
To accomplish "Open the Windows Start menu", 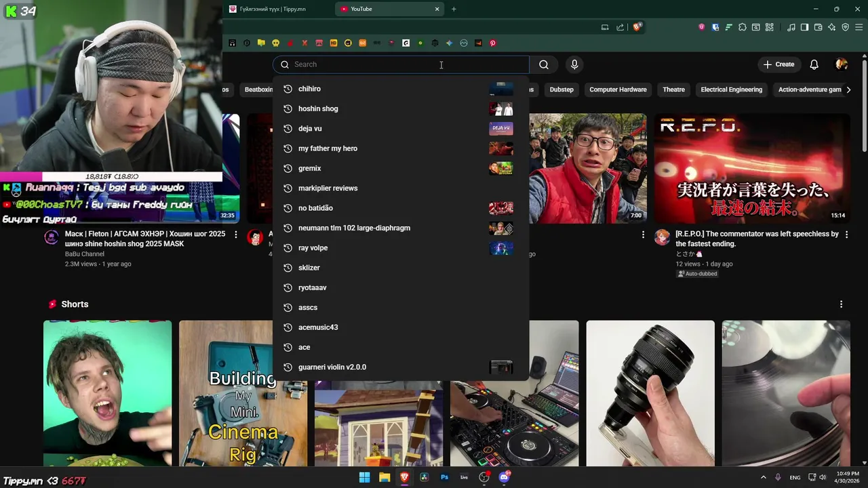I will click(364, 477).
